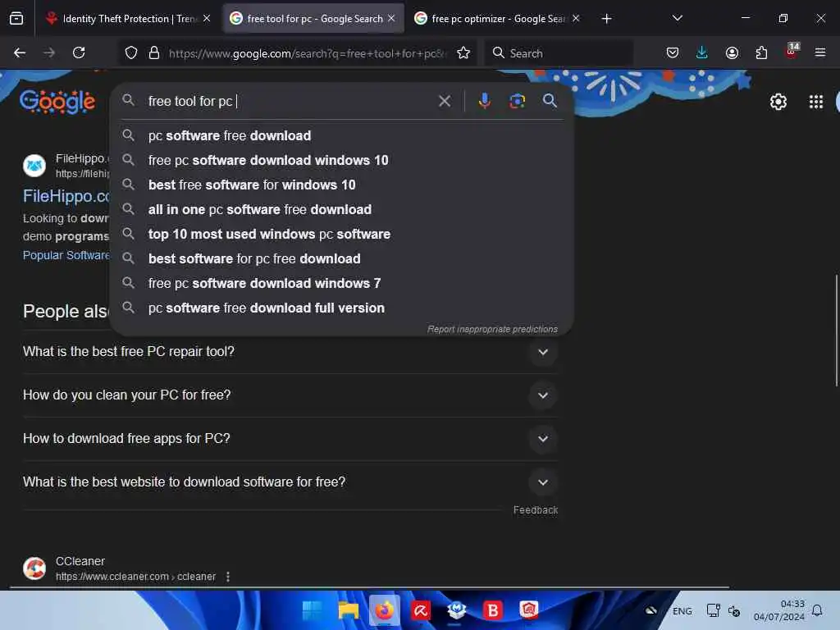Open the Pocket save icon
The width and height of the screenshot is (840, 630).
coord(673,52)
